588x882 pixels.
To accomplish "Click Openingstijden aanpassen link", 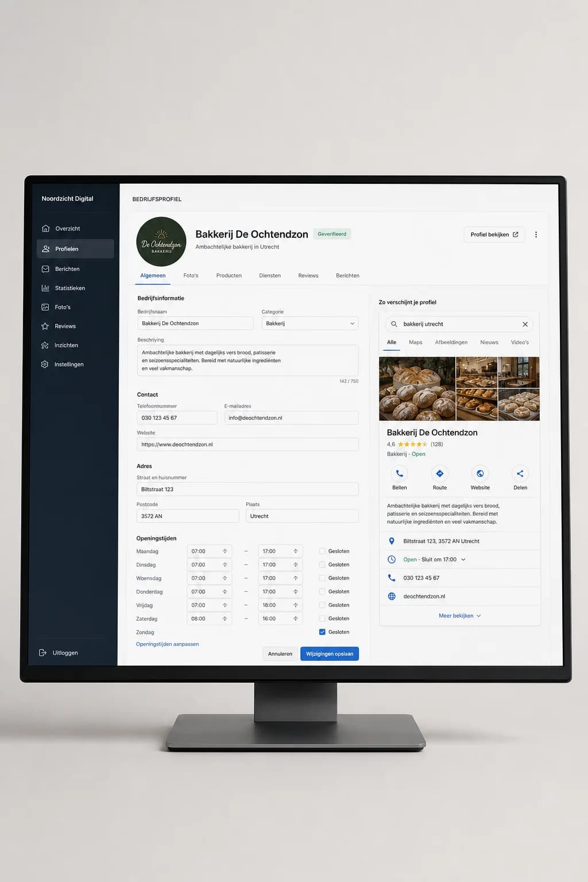I will coord(167,644).
